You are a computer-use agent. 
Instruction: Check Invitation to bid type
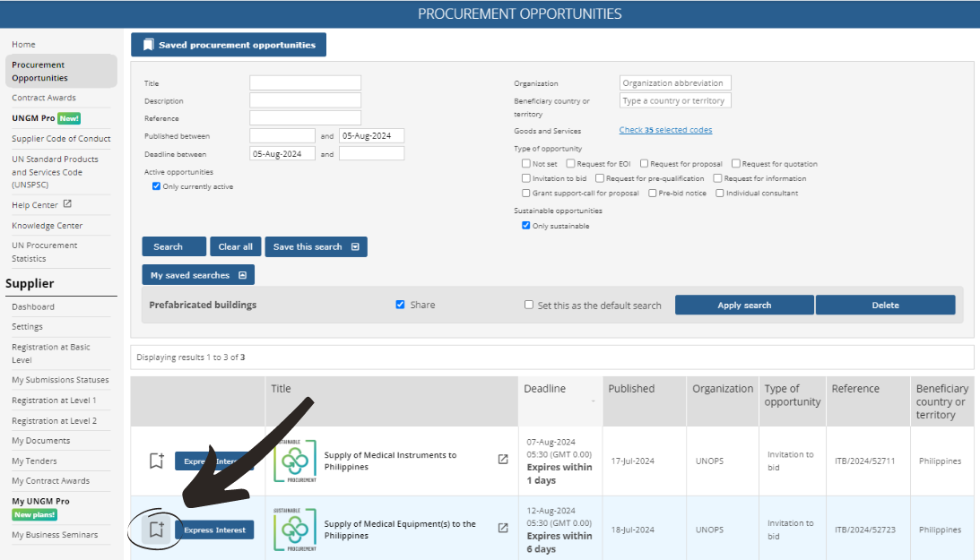tap(525, 178)
